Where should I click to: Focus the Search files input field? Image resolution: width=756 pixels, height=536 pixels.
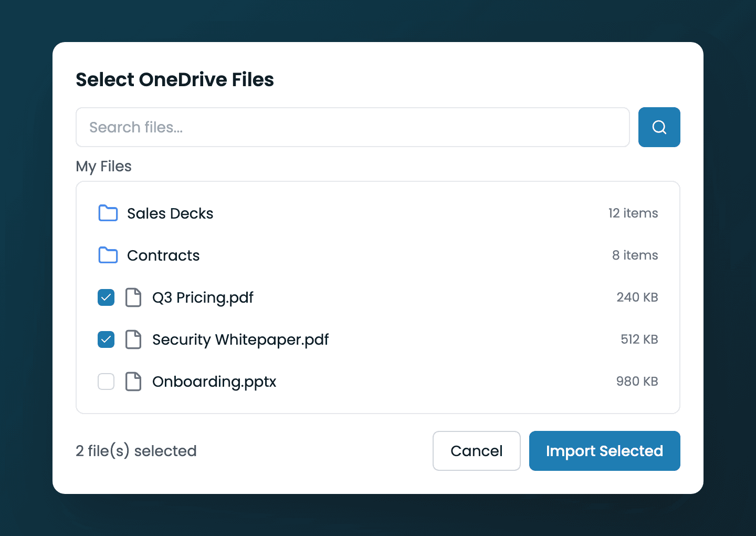click(x=353, y=127)
